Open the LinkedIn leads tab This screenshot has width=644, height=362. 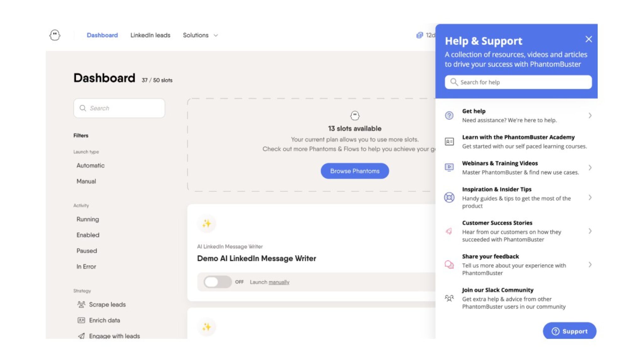click(150, 35)
